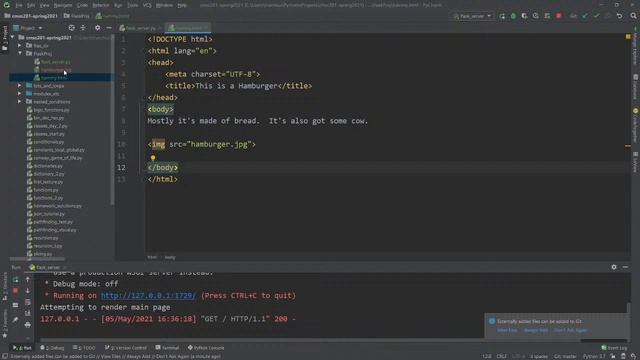Click Git Update Project blue arrow icon
Screen dimensions: 640x360
click(x=585, y=16)
